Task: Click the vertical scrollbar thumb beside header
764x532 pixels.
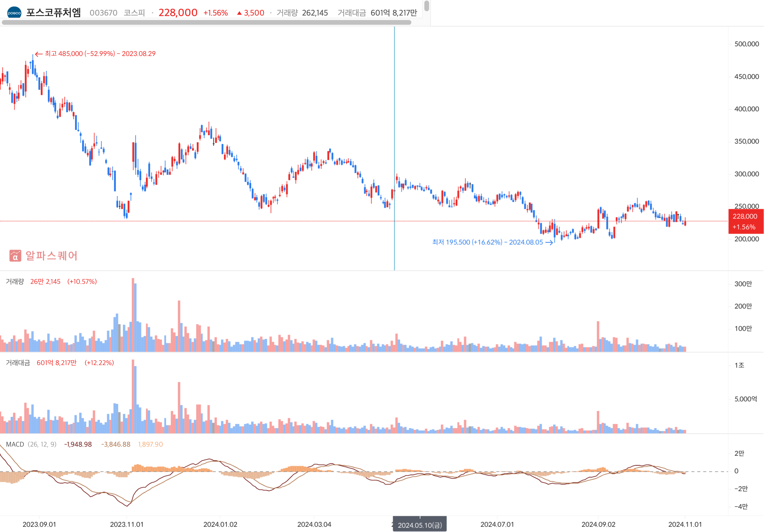Action: point(427,6)
